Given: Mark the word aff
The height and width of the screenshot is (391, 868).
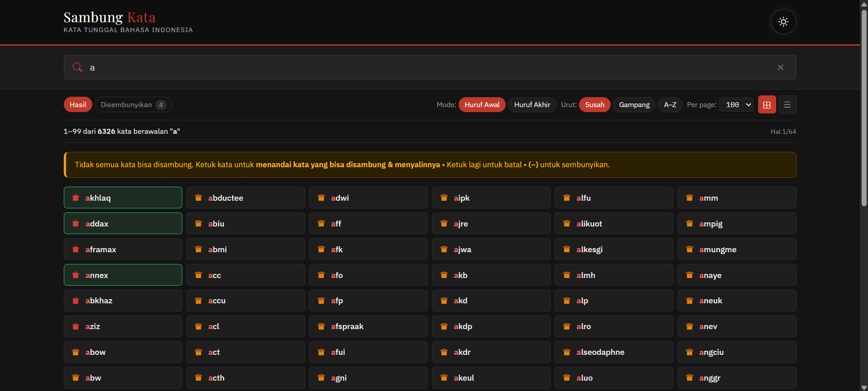Looking at the screenshot, I should click(368, 223).
